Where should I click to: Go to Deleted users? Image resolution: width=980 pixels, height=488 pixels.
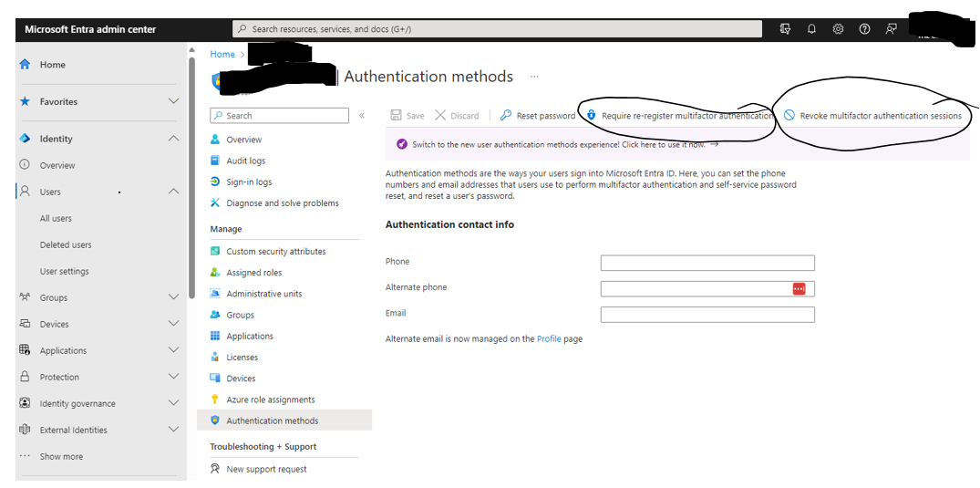coord(66,244)
